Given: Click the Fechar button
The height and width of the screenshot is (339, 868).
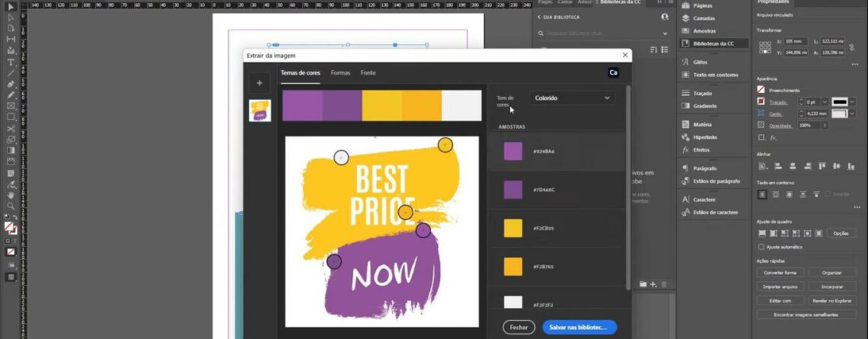Looking at the screenshot, I should pyautogui.click(x=519, y=327).
